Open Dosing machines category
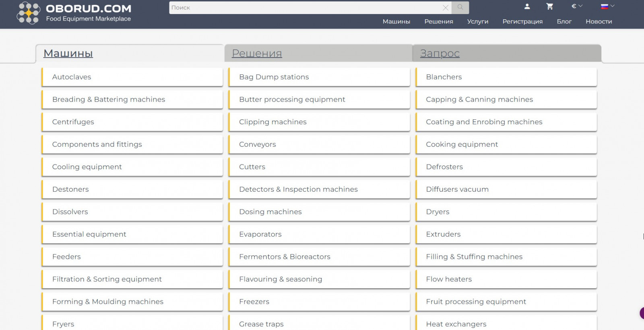The image size is (644, 330). pyautogui.click(x=319, y=212)
